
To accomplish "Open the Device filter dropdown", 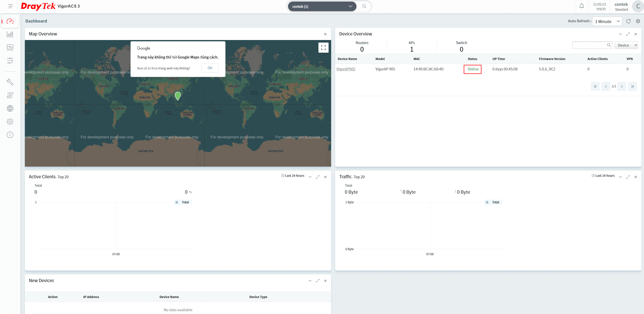I will [x=626, y=45].
